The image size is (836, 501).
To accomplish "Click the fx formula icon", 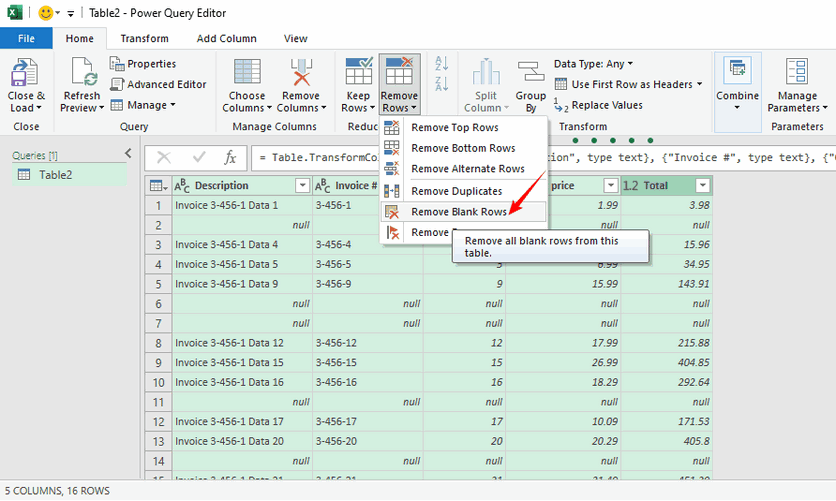I will tap(230, 157).
